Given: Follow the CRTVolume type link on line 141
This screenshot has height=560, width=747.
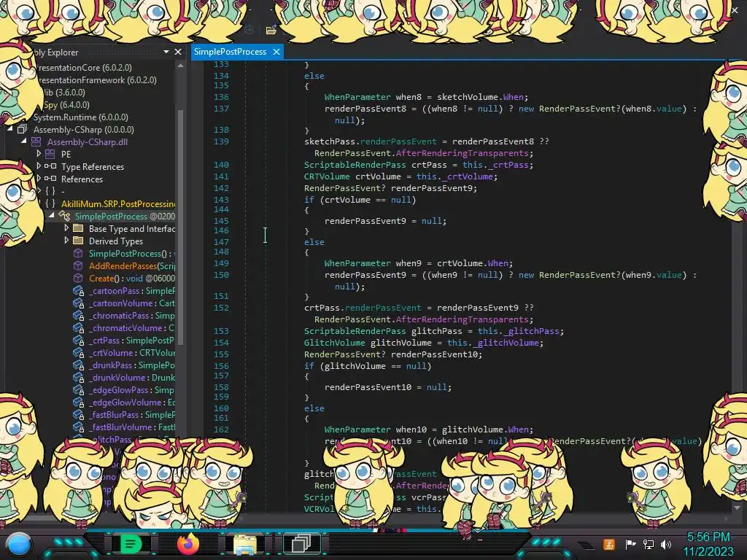Looking at the screenshot, I should 327,176.
